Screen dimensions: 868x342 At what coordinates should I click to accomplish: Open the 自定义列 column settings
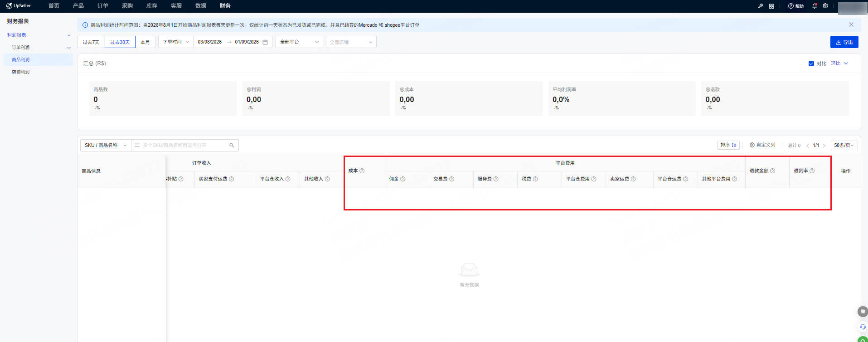pyautogui.click(x=762, y=145)
